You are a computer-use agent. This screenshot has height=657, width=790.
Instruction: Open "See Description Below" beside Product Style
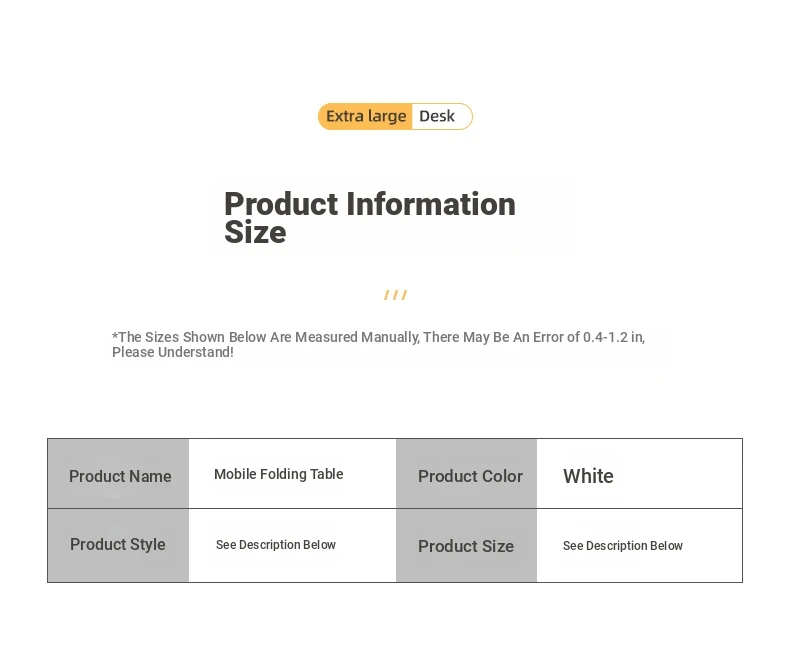pos(276,545)
